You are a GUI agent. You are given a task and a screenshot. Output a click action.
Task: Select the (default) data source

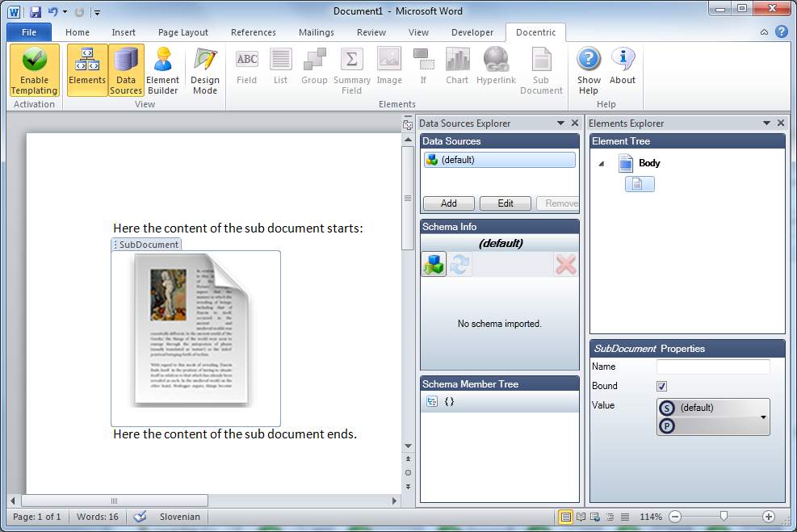[500, 160]
